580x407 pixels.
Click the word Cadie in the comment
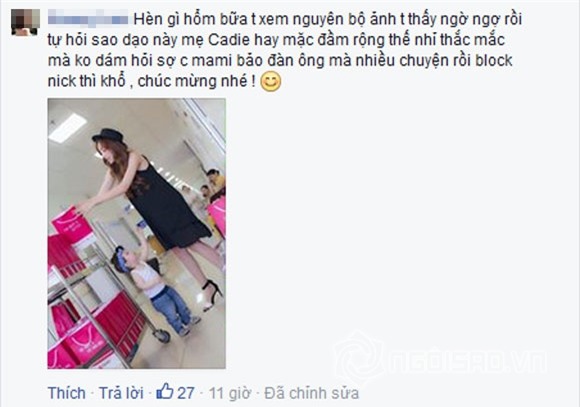(x=229, y=40)
